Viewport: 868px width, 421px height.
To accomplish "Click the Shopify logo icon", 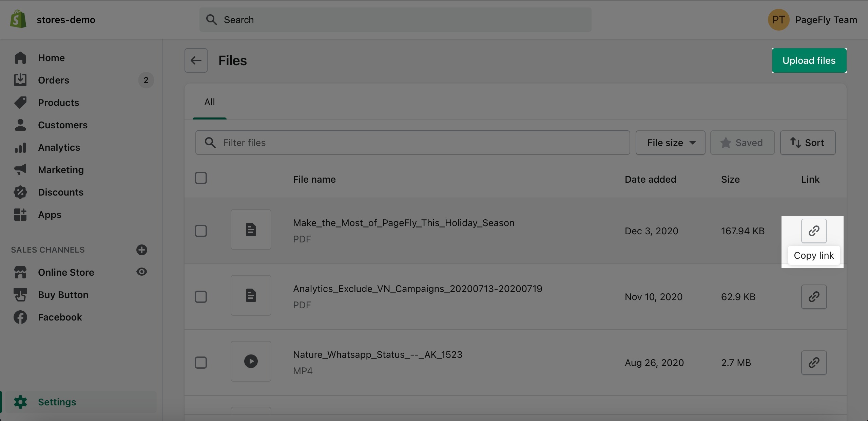I will click(x=18, y=19).
